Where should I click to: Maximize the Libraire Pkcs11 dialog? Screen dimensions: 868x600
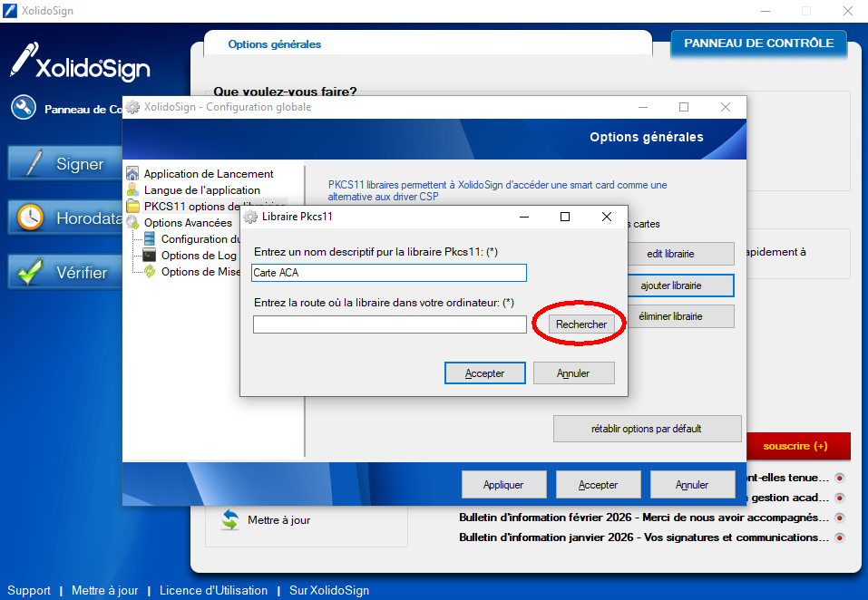[x=565, y=217]
